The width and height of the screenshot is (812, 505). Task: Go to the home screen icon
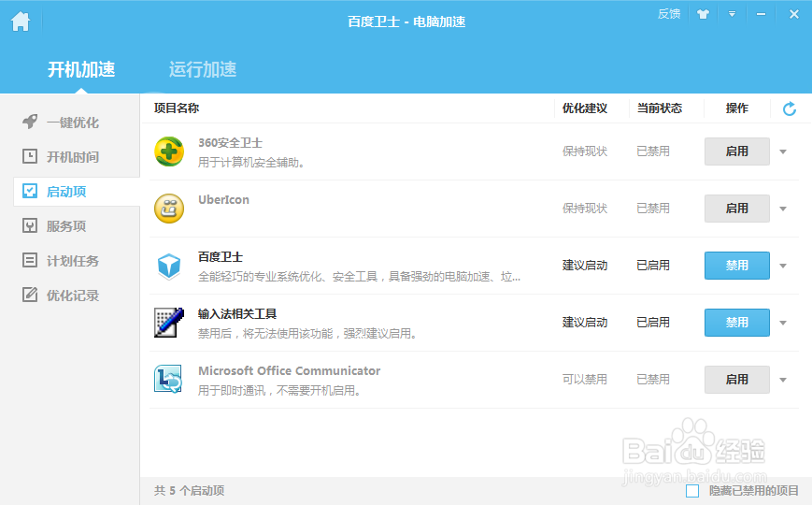point(21,22)
